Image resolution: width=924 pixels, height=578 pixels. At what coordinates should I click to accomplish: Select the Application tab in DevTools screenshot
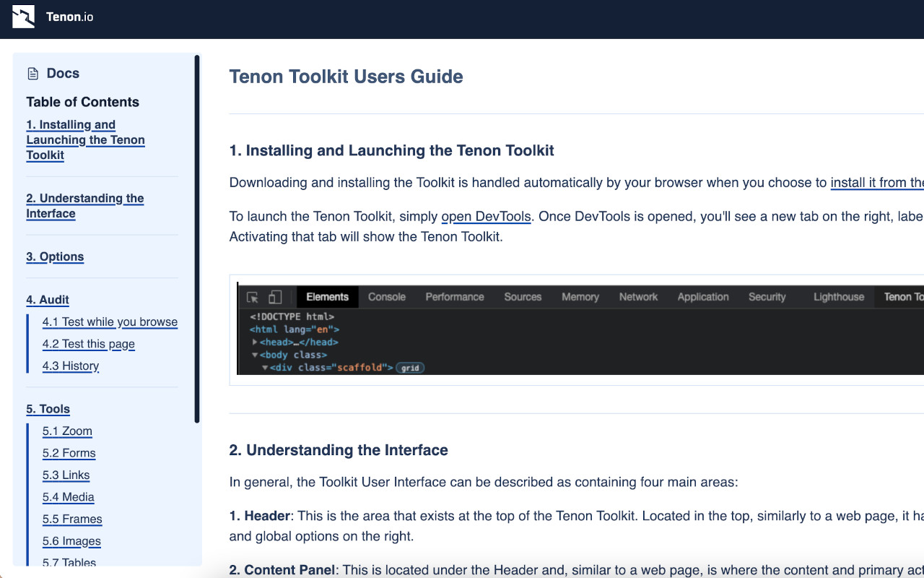click(703, 297)
